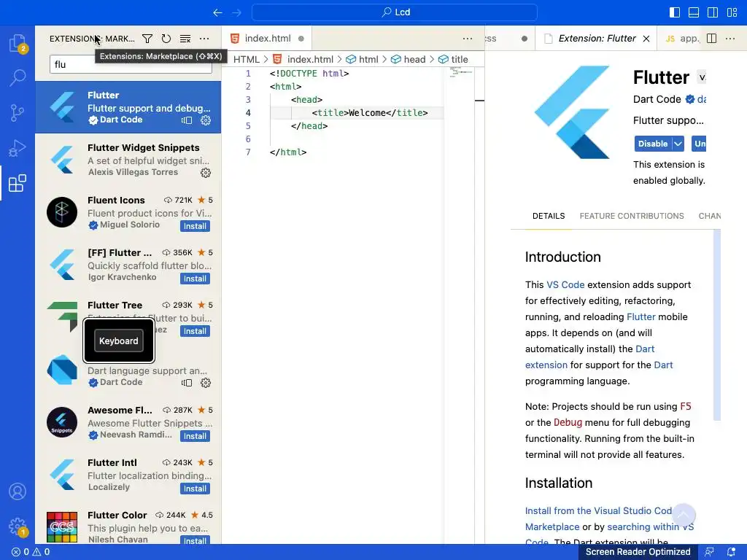Viewport: 747px width, 560px height.
Task: Switch to the index.html tab
Action: (267, 39)
